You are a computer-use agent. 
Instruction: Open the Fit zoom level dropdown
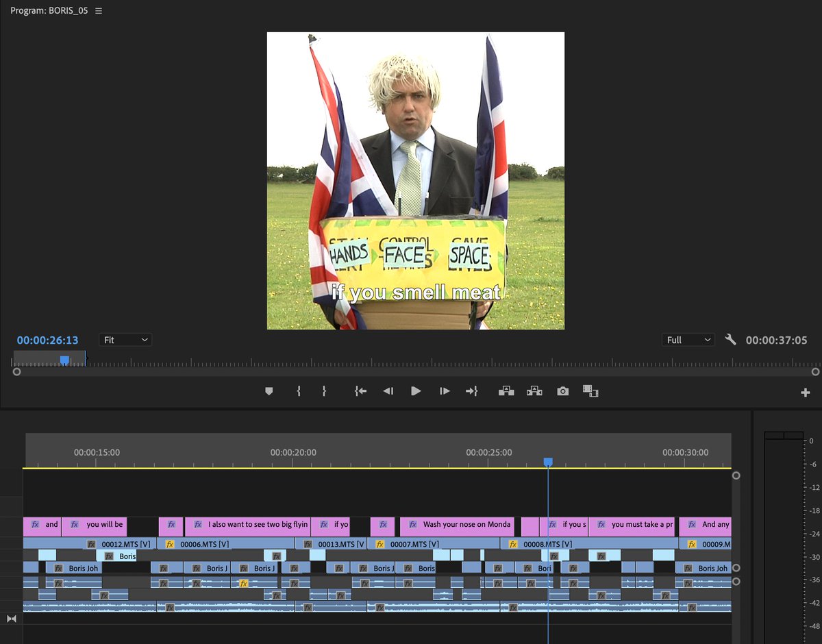point(125,340)
